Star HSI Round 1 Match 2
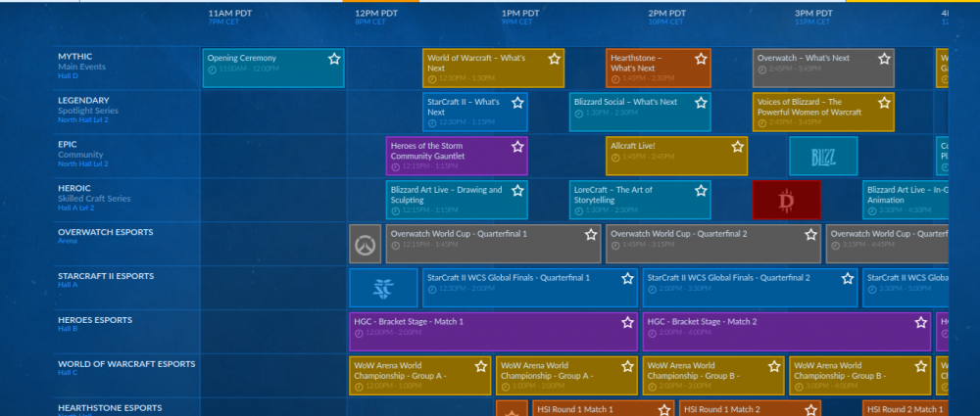 pos(810,410)
